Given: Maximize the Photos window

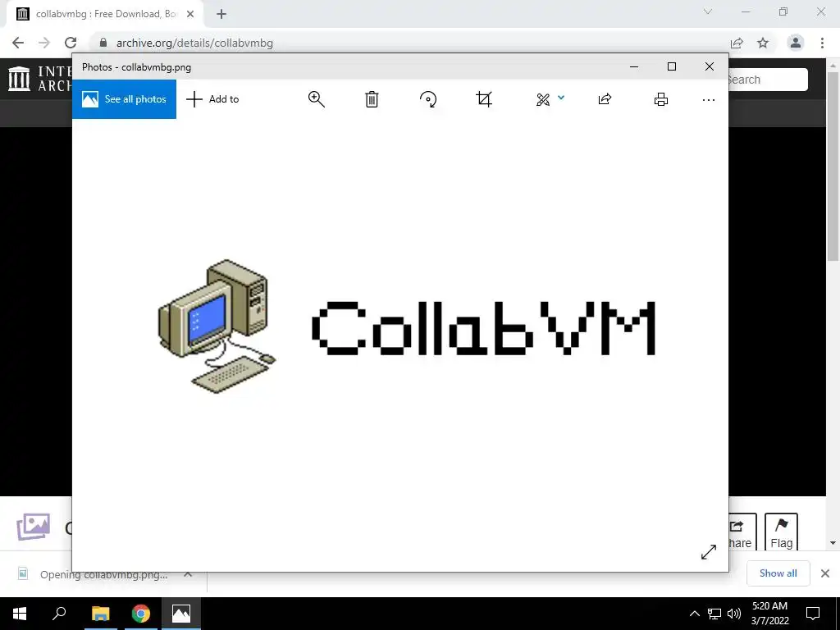Looking at the screenshot, I should tap(672, 66).
